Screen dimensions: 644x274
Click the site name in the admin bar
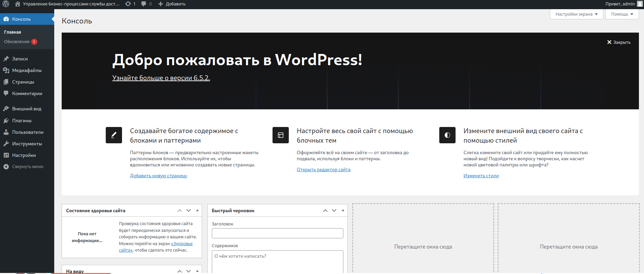[71, 4]
